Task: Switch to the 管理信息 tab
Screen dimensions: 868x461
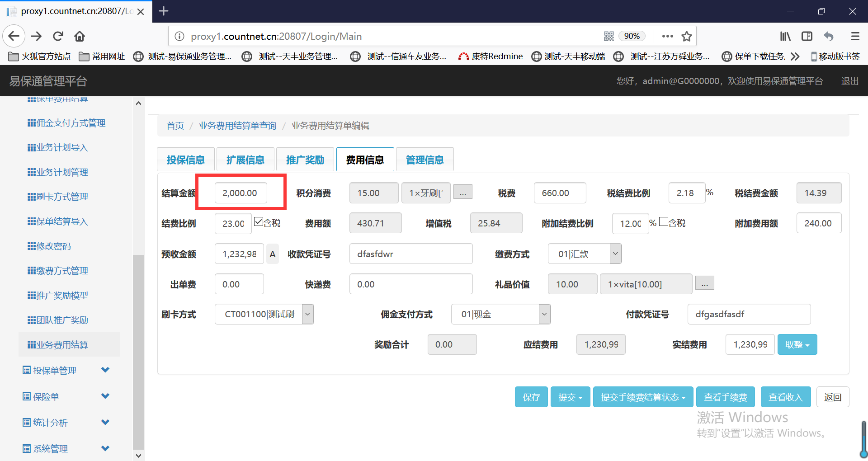Action: click(425, 160)
